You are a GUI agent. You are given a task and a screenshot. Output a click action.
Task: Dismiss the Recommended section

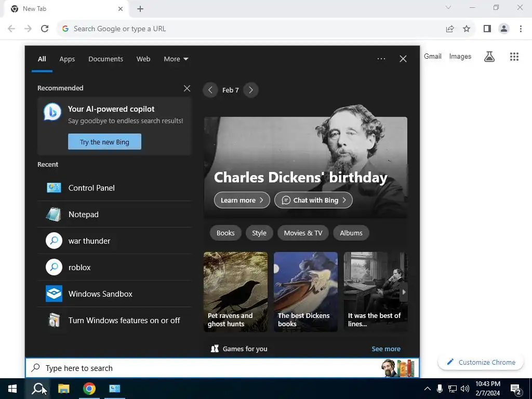(187, 88)
